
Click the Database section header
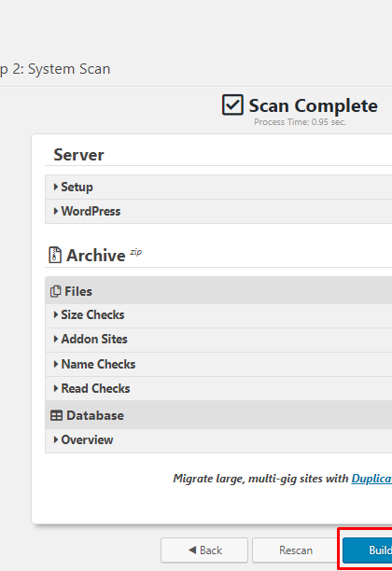pyautogui.click(x=218, y=415)
